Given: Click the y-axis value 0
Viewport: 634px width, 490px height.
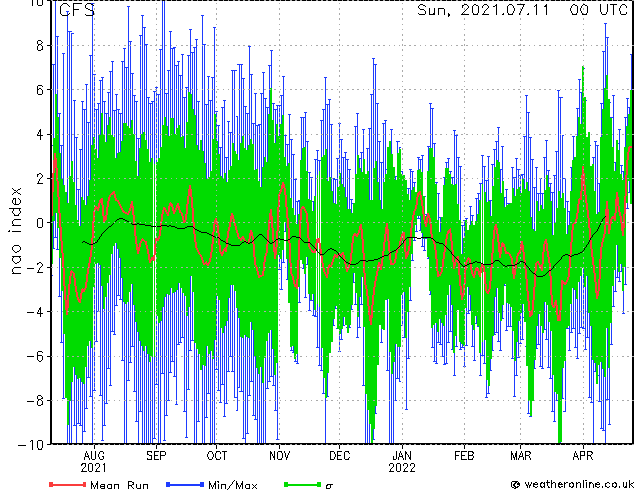Looking at the screenshot, I should pyautogui.click(x=40, y=223).
